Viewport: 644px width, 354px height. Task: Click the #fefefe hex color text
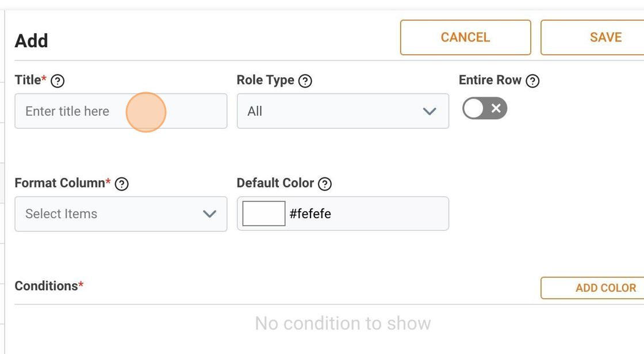(x=310, y=214)
